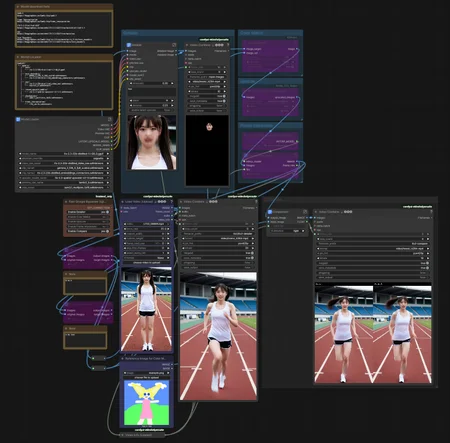450x443 pixels.
Task: Collapse the Reference Image node
Action: [x=122, y=359]
